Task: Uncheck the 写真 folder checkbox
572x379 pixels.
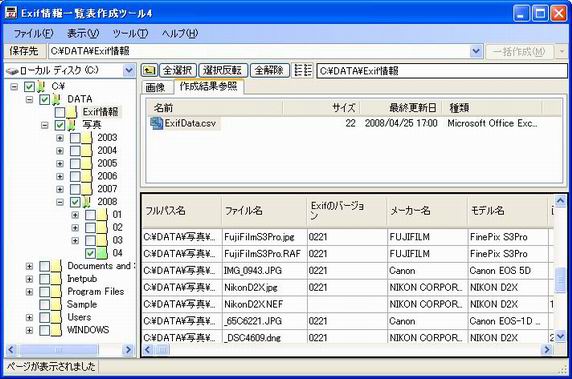Action: [x=60, y=125]
